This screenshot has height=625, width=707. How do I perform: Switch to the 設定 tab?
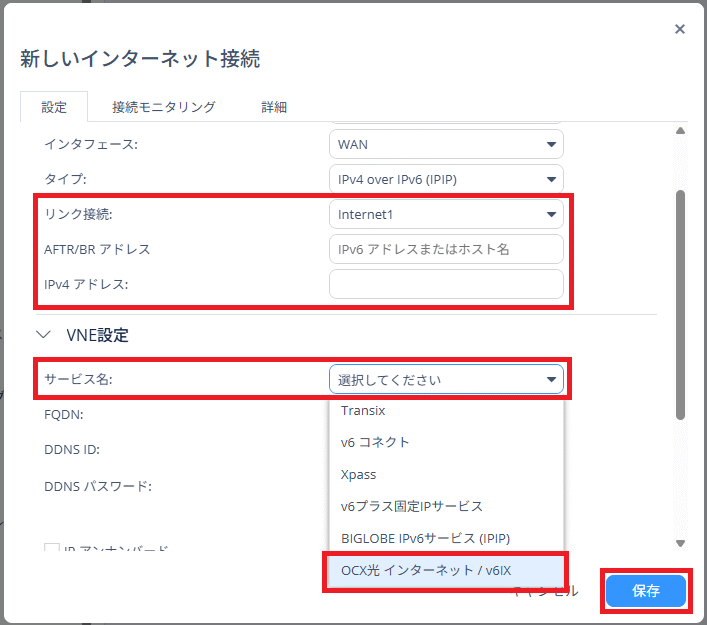click(x=54, y=107)
